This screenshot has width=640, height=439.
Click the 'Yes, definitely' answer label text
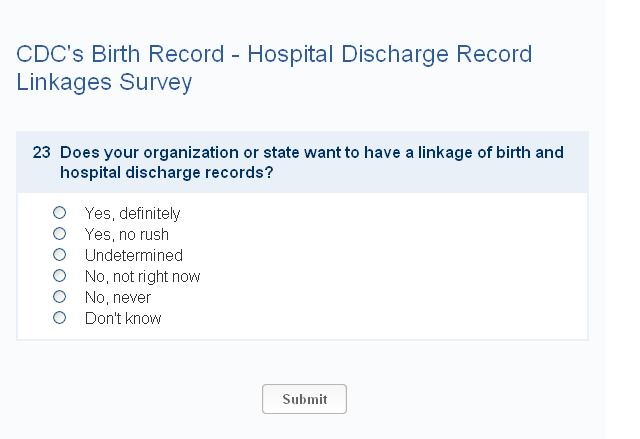tap(132, 213)
